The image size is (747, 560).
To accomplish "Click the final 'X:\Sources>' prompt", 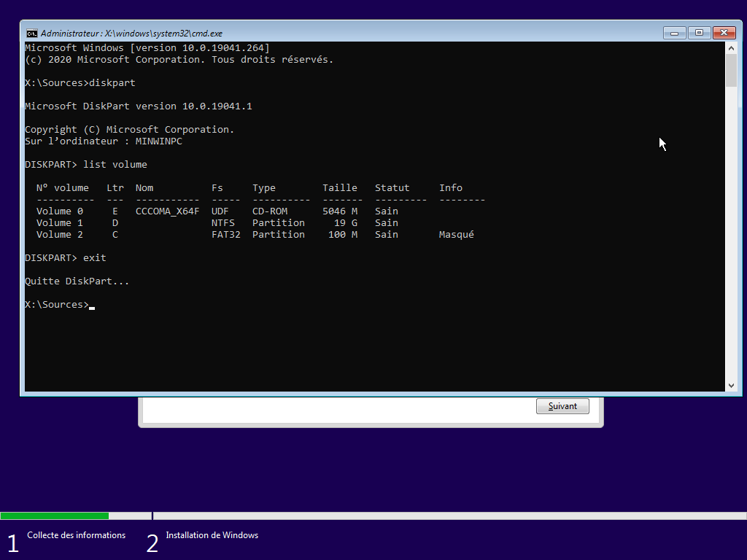I will pyautogui.click(x=57, y=304).
